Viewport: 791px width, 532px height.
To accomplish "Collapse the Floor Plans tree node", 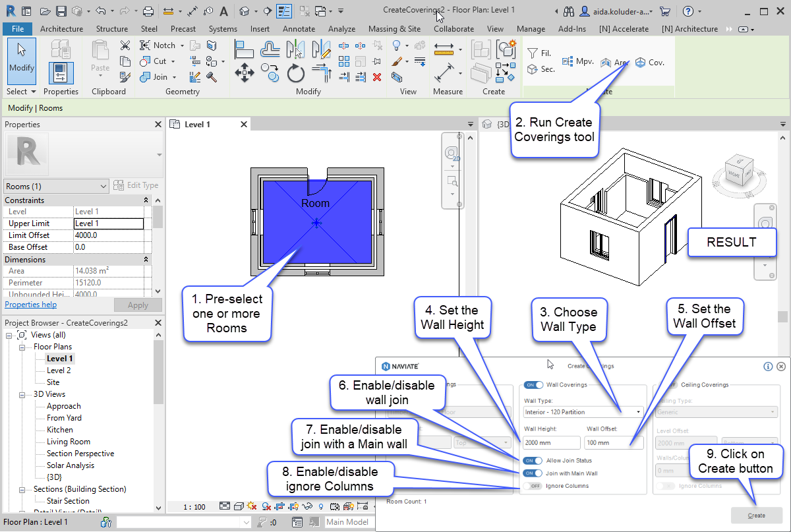I will [x=22, y=347].
